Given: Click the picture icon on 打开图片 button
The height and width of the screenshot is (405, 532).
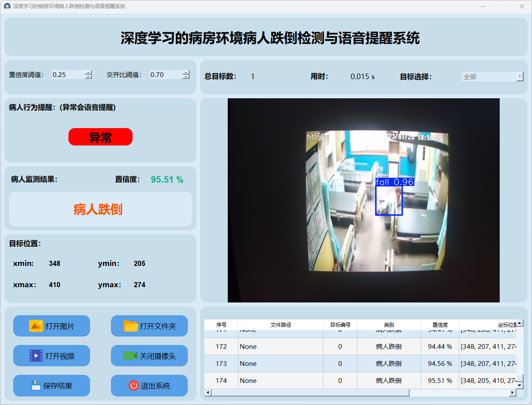Looking at the screenshot, I should (36, 326).
